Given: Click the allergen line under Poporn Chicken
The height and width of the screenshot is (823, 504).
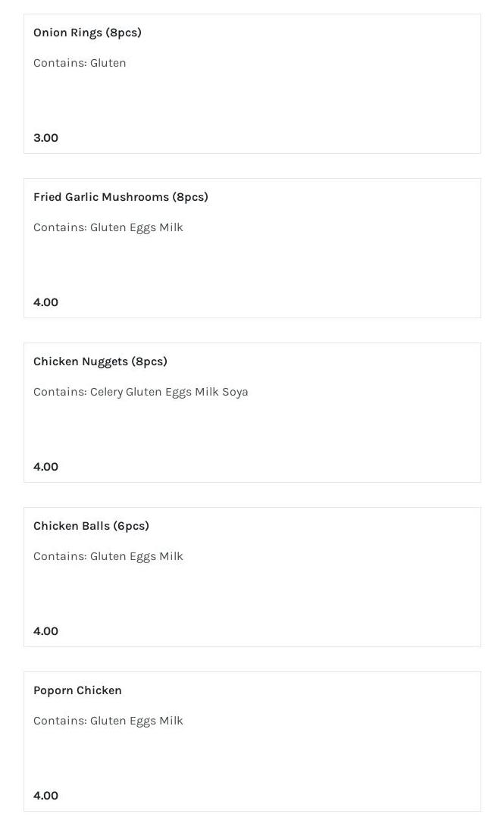Looking at the screenshot, I should click(x=108, y=721).
